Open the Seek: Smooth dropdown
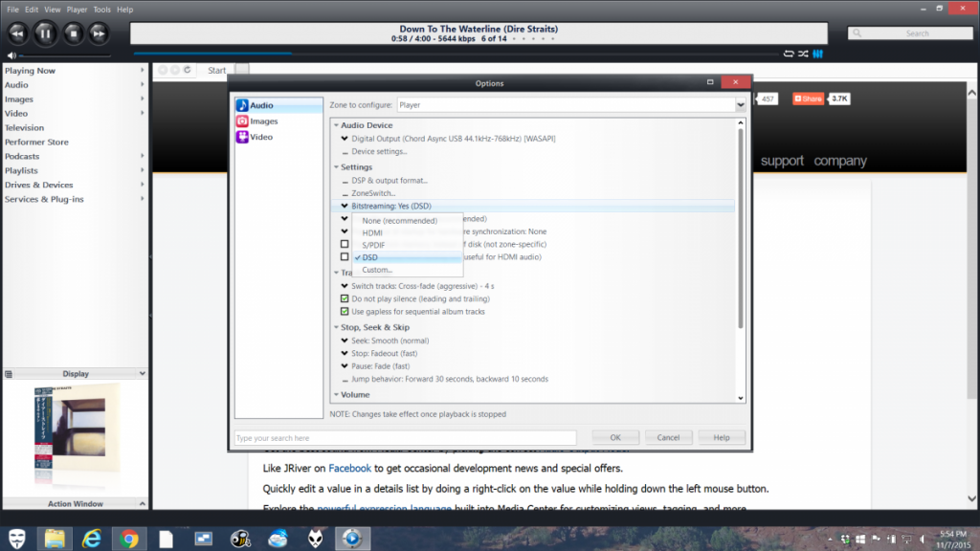Viewport: 980px width, 551px height. (345, 341)
